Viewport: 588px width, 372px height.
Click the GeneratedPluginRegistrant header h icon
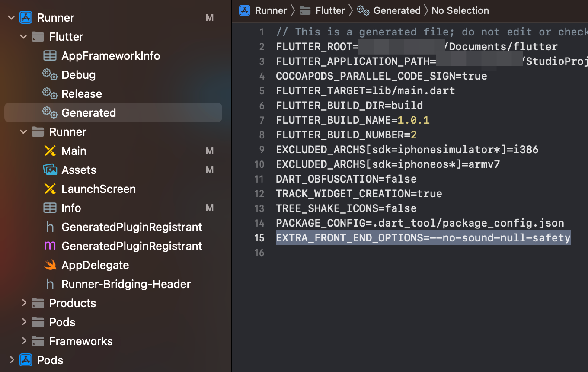coord(50,227)
